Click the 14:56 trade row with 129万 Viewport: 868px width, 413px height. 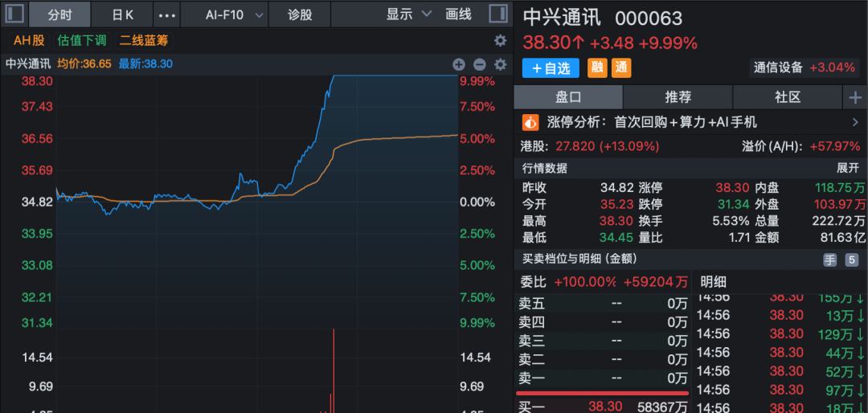pos(780,333)
